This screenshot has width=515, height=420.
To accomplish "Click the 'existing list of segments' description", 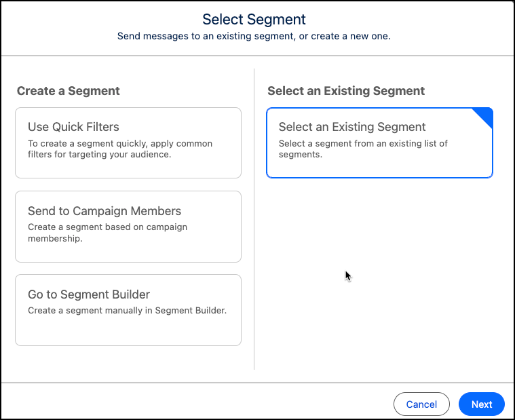I will (x=363, y=149).
